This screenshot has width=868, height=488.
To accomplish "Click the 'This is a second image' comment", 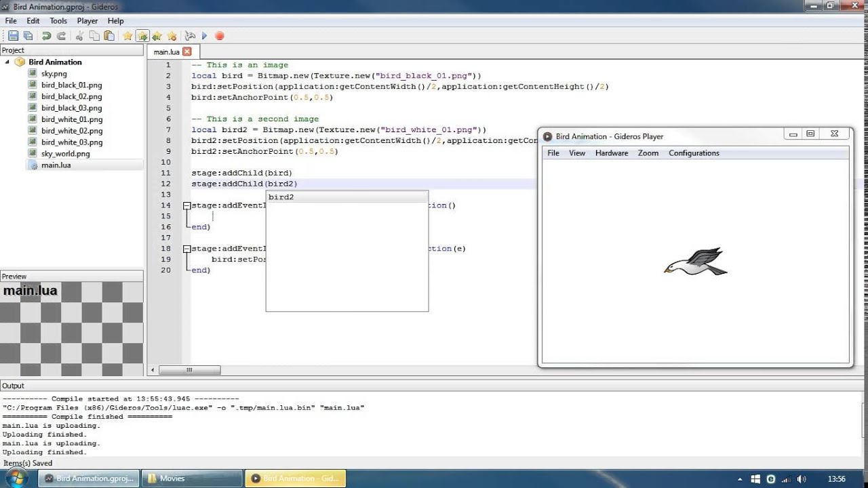I will pos(255,119).
